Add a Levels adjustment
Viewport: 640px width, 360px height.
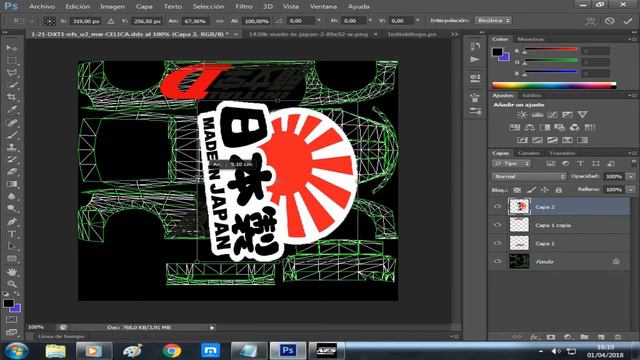click(x=537, y=115)
